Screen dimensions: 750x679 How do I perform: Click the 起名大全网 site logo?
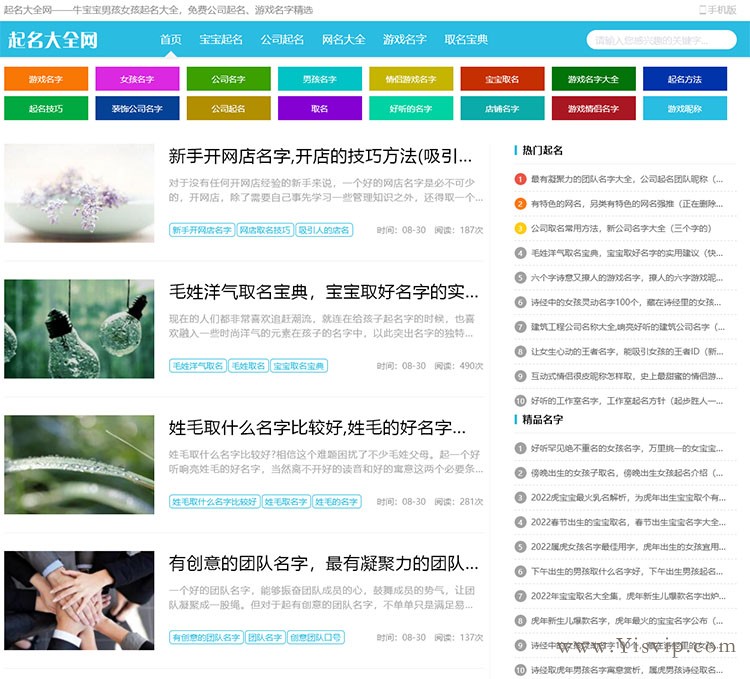[53, 40]
